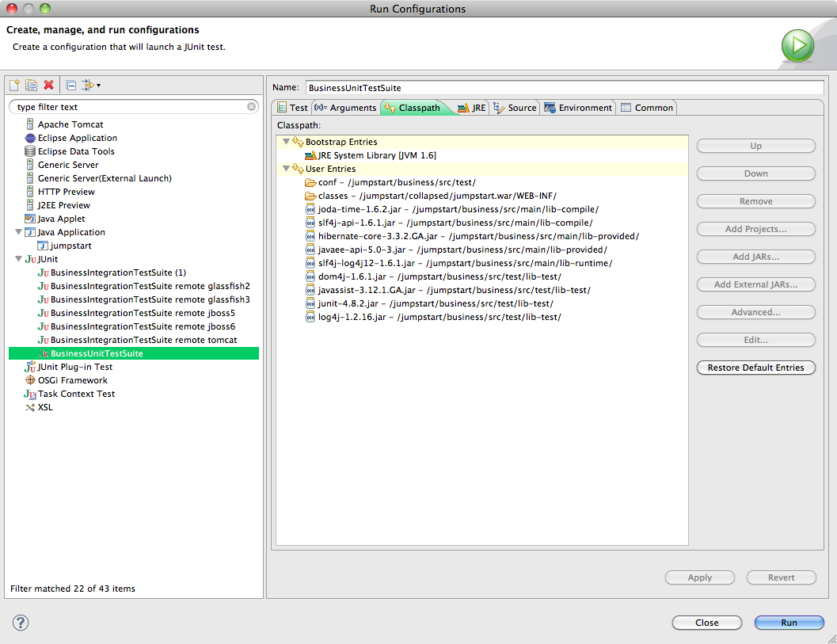837x644 pixels.
Task: Click the Collapse All toolbar icon
Action: [x=71, y=85]
